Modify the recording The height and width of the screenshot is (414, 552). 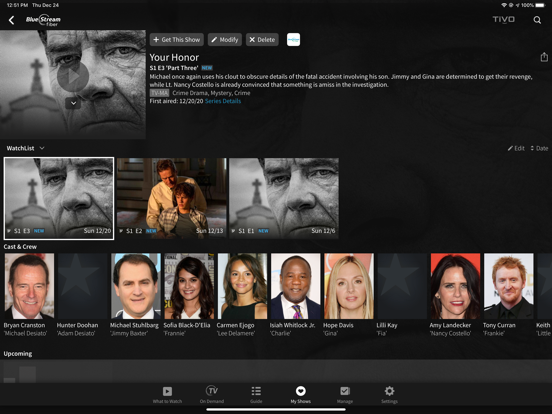[x=225, y=40]
